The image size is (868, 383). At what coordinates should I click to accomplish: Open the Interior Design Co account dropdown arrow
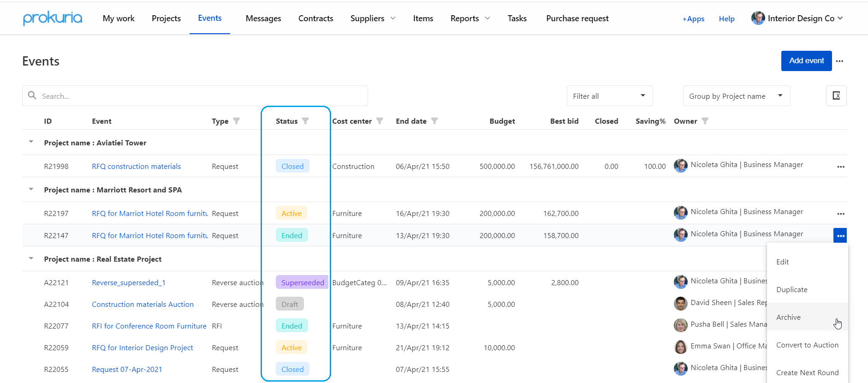pyautogui.click(x=840, y=18)
